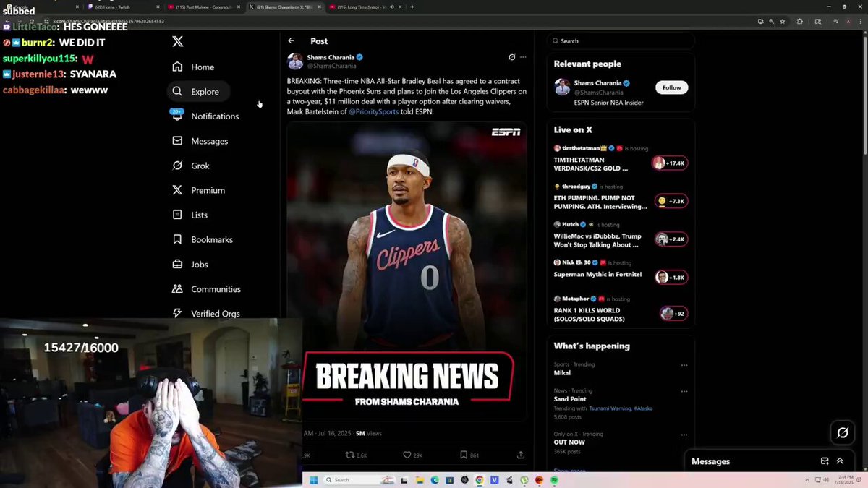868x488 pixels.
Task: Open the @PrioritySports mention link
Action: [x=373, y=112]
